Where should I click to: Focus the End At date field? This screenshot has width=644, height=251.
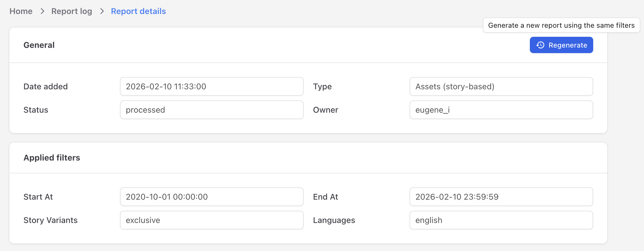tap(501, 197)
